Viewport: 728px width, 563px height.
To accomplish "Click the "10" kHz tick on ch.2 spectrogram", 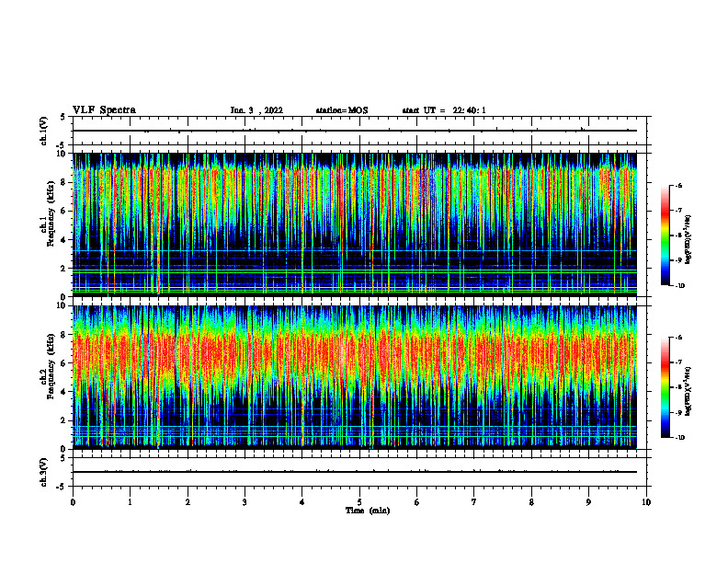I will click(x=62, y=306).
